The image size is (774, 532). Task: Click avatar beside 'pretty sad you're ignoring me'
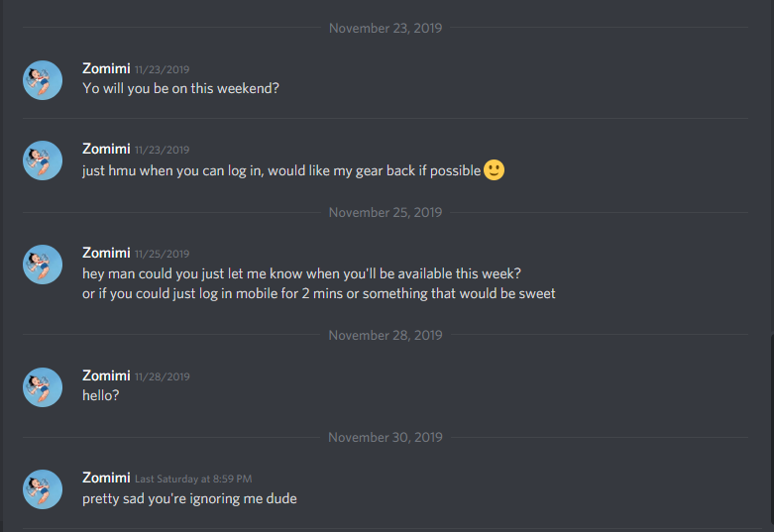(x=43, y=489)
